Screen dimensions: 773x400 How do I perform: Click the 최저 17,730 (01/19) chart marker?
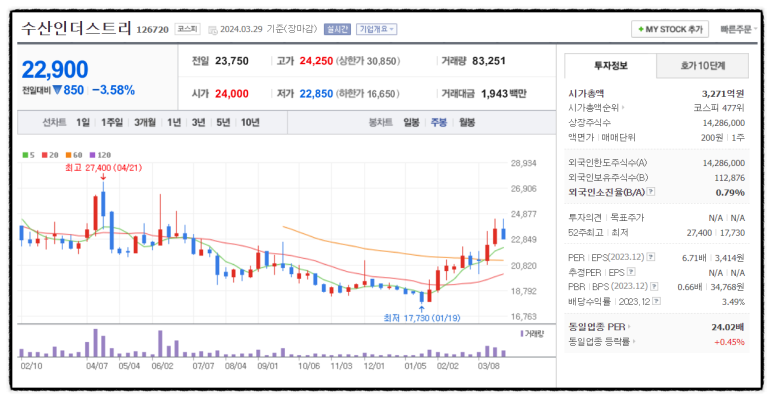(x=422, y=318)
